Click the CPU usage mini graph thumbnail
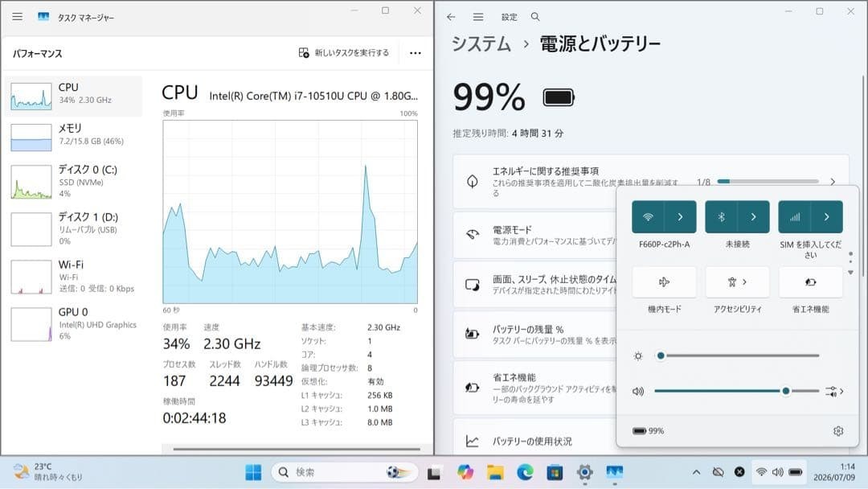This screenshot has height=489, width=868. (31, 97)
